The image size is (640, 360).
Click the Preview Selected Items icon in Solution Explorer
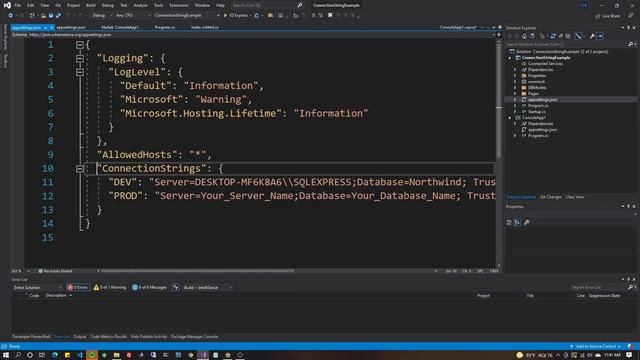point(600,36)
